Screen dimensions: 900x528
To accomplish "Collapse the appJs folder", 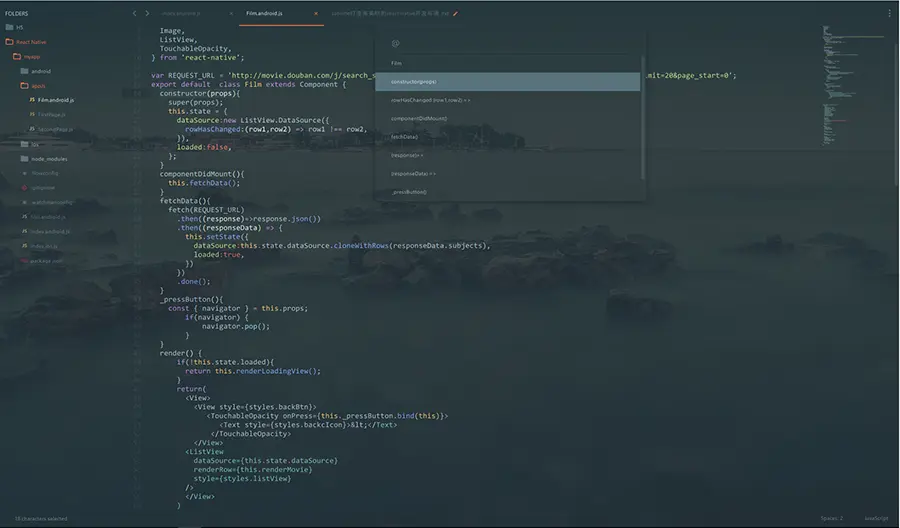I will pos(33,86).
